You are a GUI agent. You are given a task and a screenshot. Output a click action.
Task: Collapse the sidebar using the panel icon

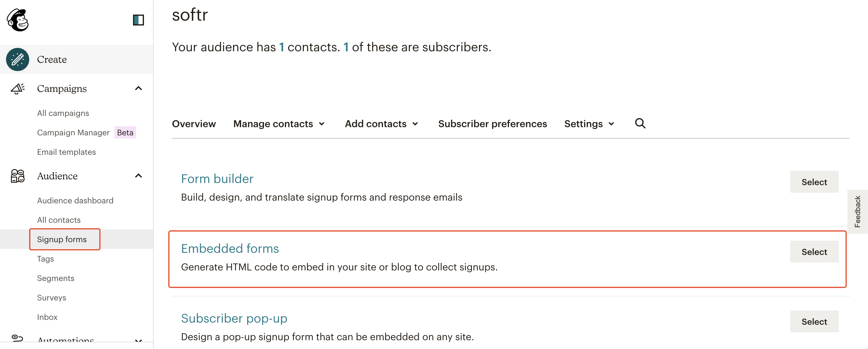(138, 20)
